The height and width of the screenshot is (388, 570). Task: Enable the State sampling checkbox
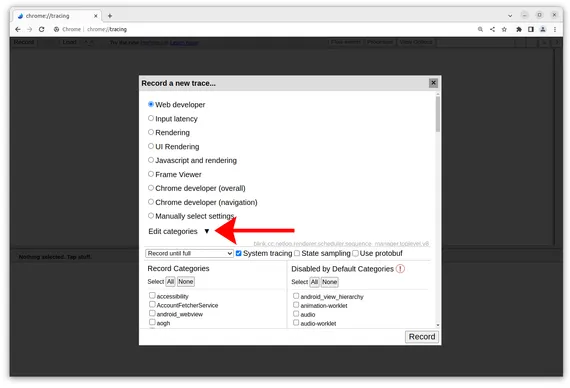point(297,253)
